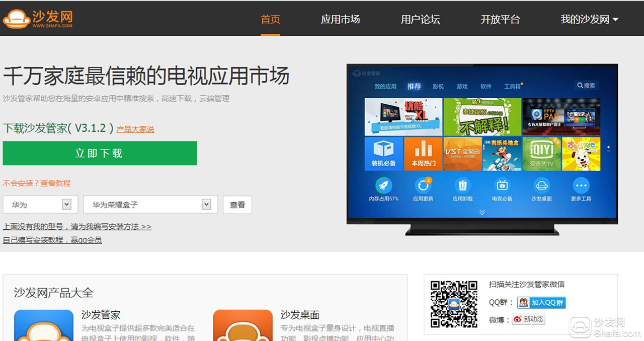This screenshot has height=341, width=644.
Task: Click the Shafa sofa logo
Action: (x=38, y=19)
